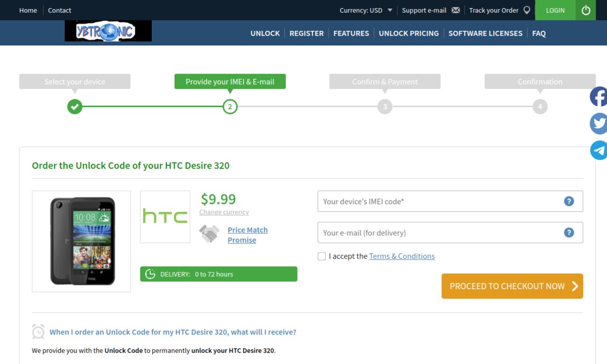Click the step 4 circle marker
Viewport: 607px width, 364px height.
(x=540, y=107)
